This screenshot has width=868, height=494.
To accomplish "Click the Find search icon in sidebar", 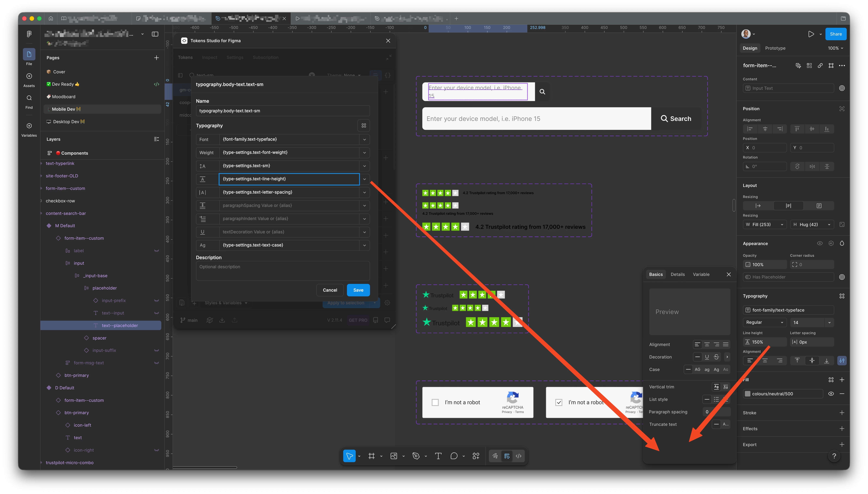I will click(x=29, y=98).
